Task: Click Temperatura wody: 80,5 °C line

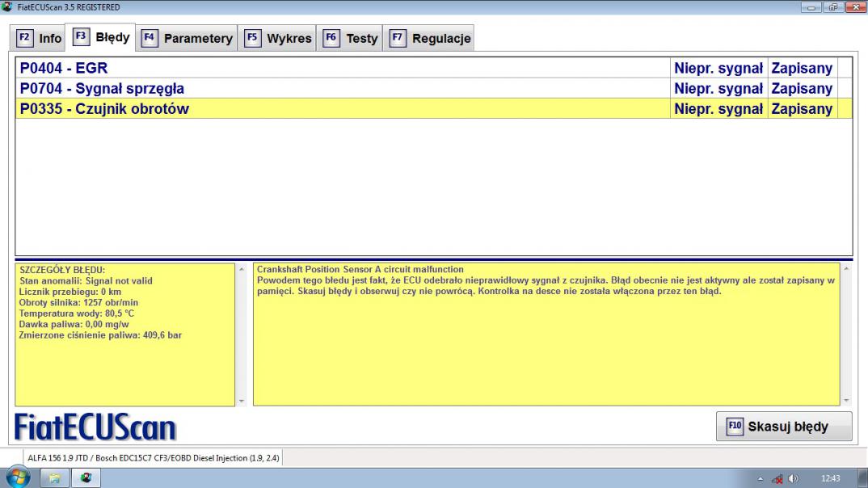Action: point(77,313)
